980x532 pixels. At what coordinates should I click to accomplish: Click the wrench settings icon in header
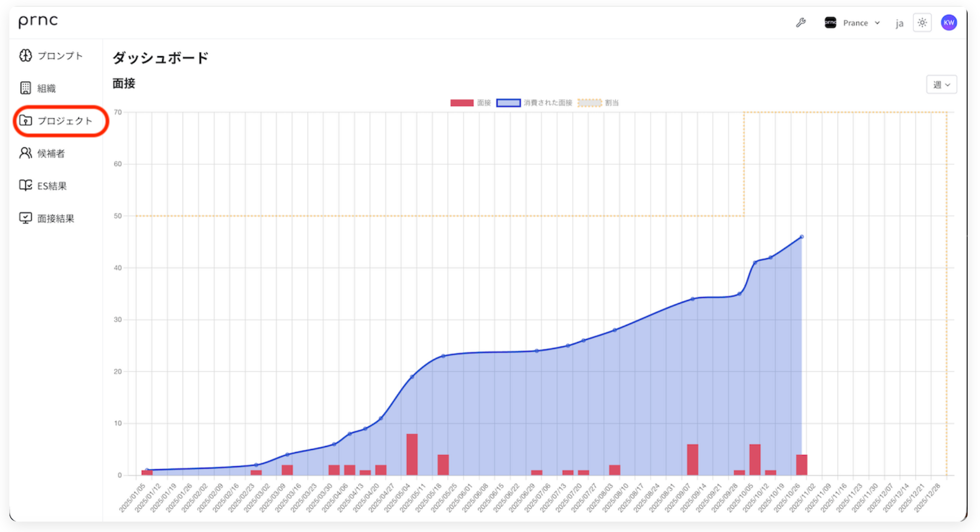pos(801,22)
